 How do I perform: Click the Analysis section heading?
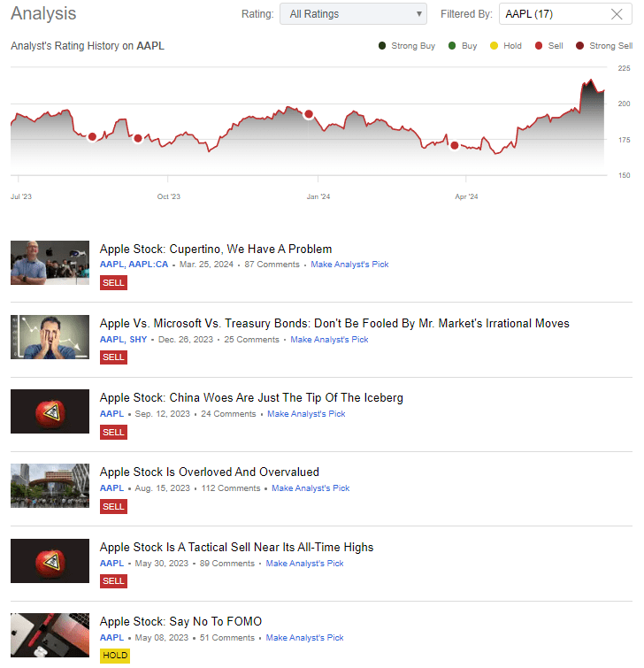point(43,13)
